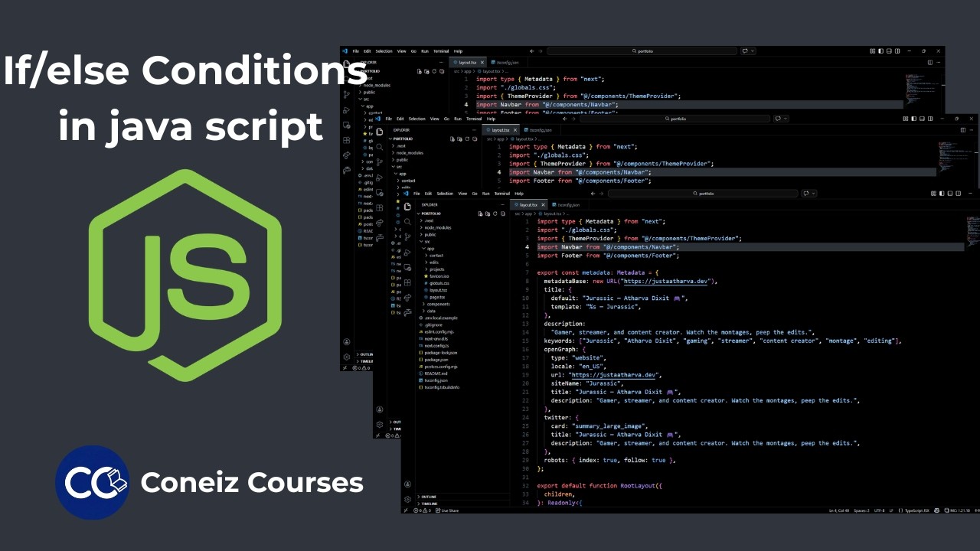Open Manage gear icon in front window
Image resolution: width=980 pixels, height=551 pixels.
point(407,499)
